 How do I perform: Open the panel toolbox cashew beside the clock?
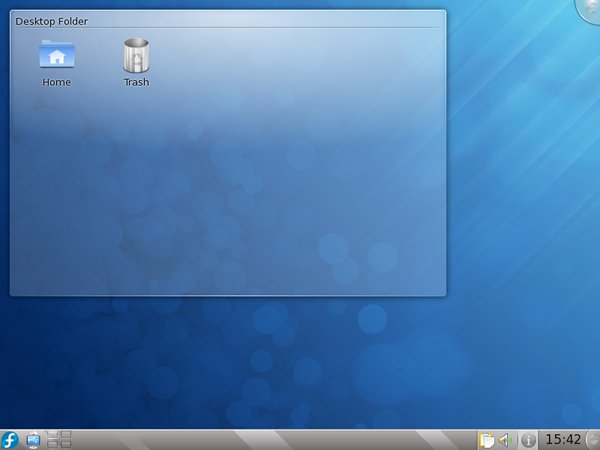593,440
